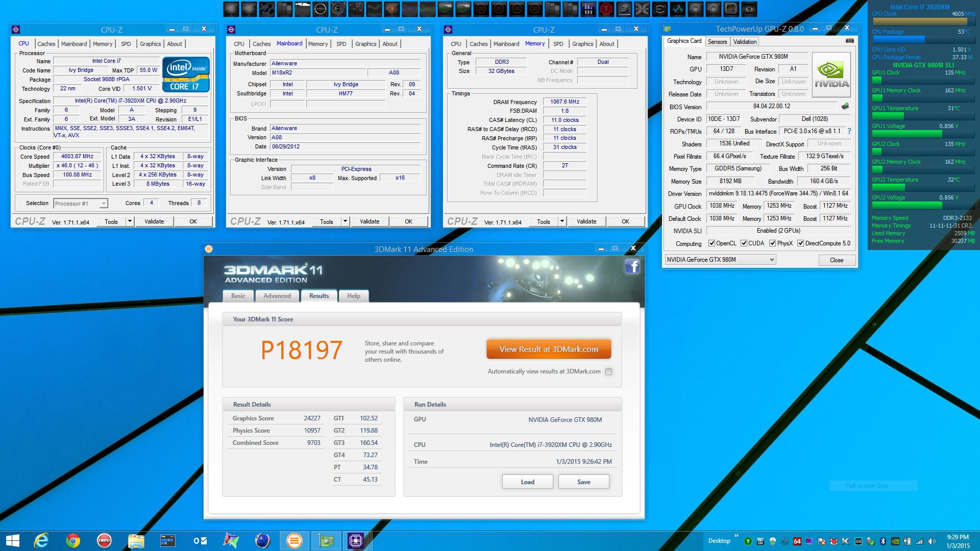Click the teal waveform monitor icon in top dock
Image resolution: width=980 pixels, height=551 pixels.
(678, 9)
